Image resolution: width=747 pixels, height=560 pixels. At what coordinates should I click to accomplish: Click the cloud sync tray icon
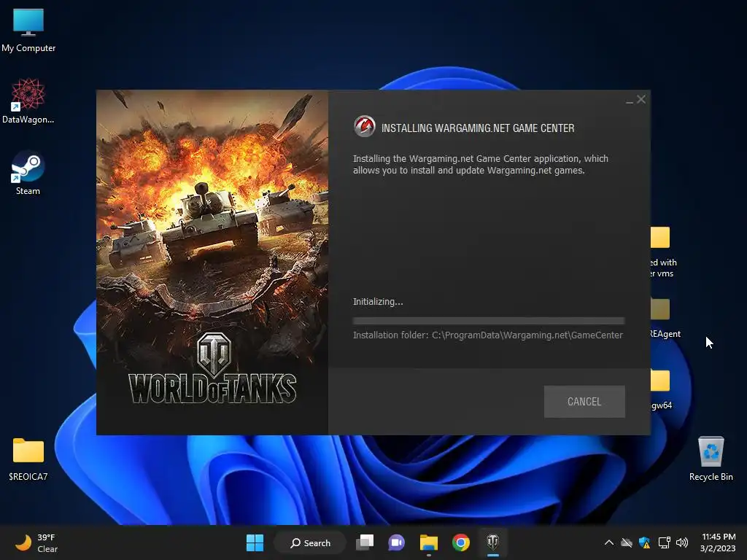coord(627,542)
